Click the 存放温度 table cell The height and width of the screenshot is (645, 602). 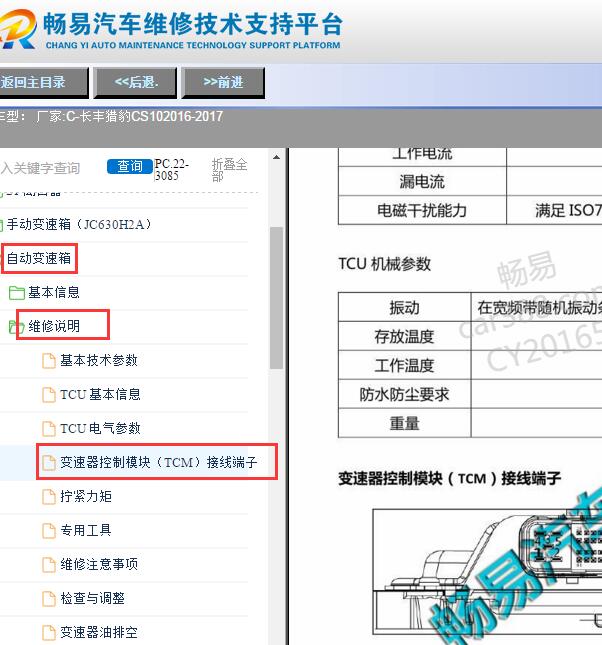click(x=404, y=336)
